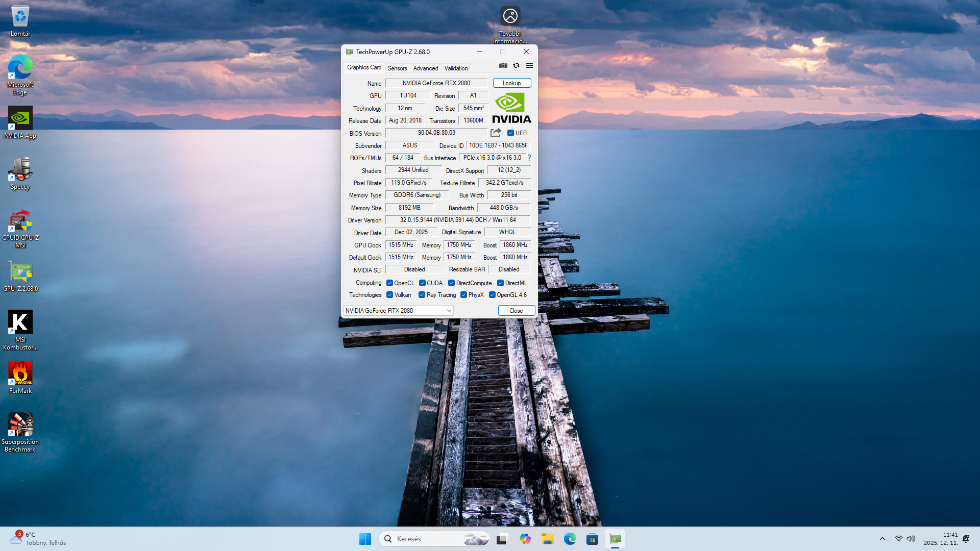Click the BIOS export share icon
The image size is (980, 551).
[x=496, y=133]
